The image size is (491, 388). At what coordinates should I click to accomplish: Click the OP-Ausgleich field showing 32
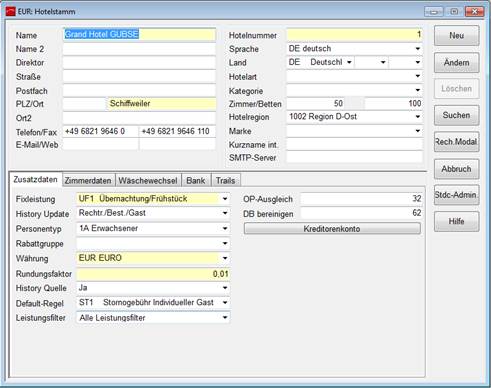click(361, 199)
